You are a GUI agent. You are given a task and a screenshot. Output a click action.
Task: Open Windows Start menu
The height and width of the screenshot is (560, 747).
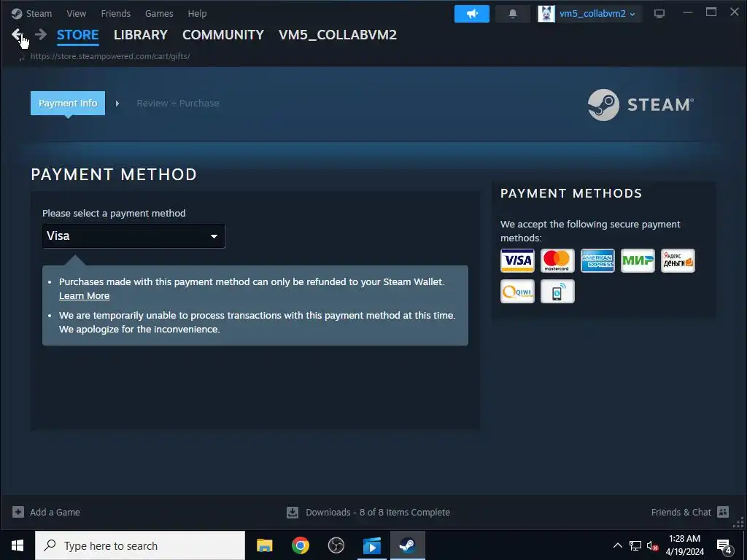pos(18,545)
